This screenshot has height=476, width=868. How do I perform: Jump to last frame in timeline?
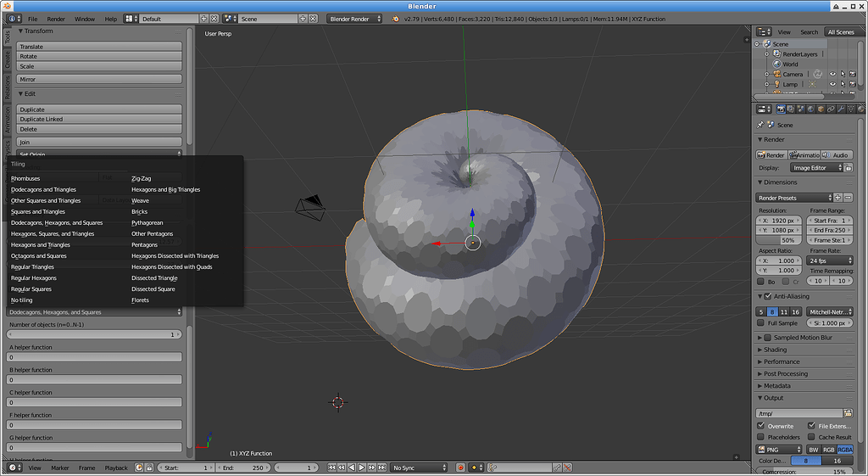pos(381,468)
